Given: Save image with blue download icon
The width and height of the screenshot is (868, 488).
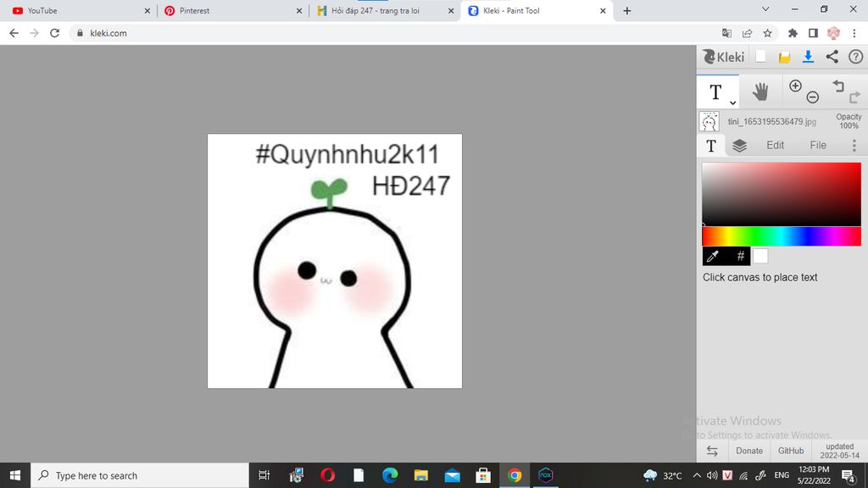Looking at the screenshot, I should point(808,57).
